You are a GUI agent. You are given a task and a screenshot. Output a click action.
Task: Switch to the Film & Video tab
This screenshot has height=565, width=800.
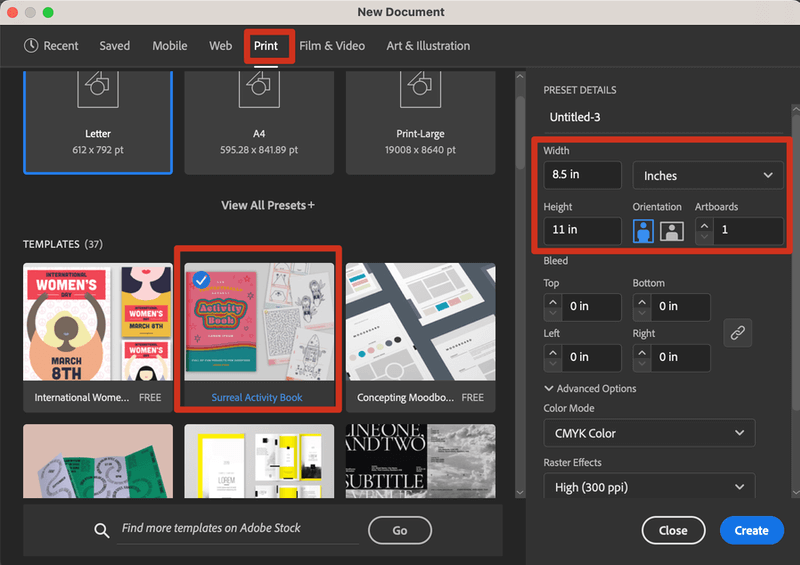332,46
